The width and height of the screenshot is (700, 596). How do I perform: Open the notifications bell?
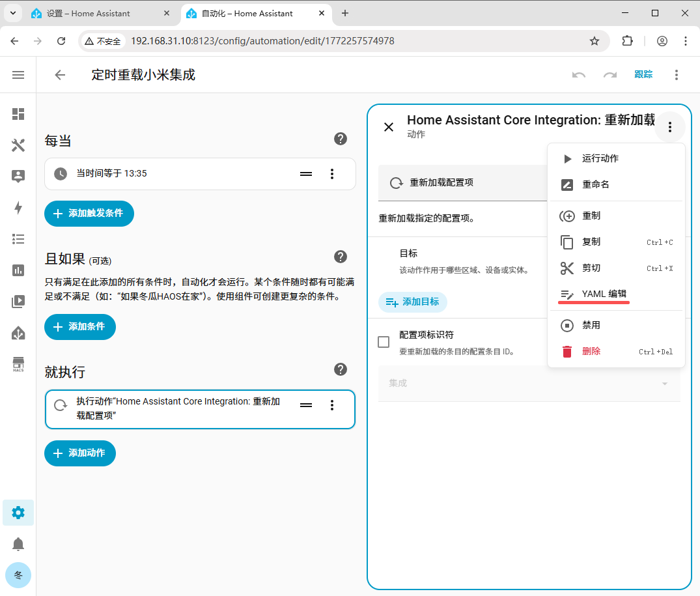(x=18, y=544)
